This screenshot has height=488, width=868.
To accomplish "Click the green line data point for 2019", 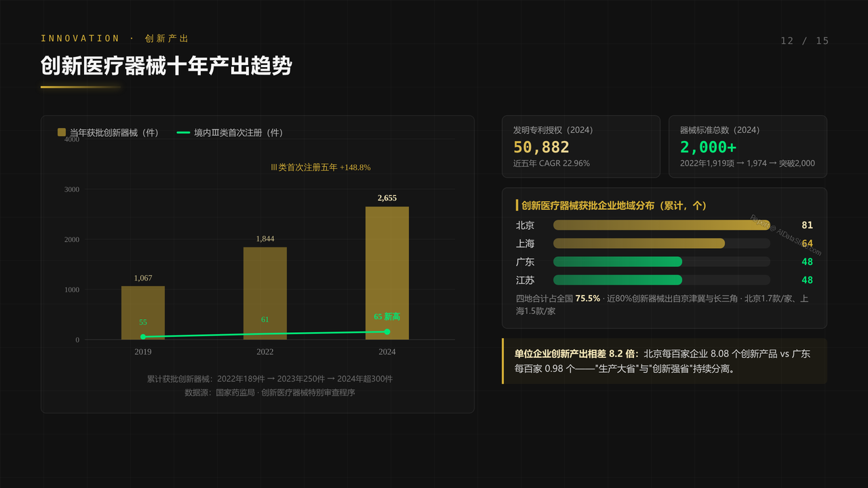I will [143, 337].
